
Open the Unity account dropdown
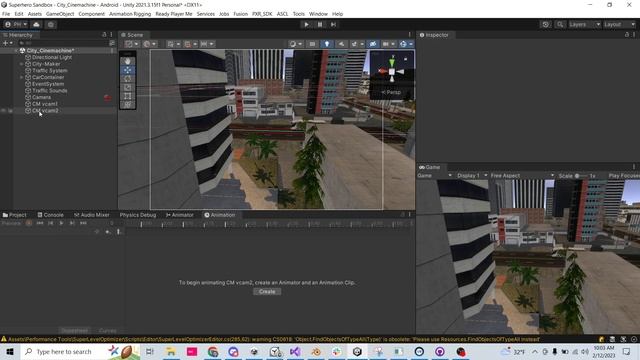tap(16, 24)
